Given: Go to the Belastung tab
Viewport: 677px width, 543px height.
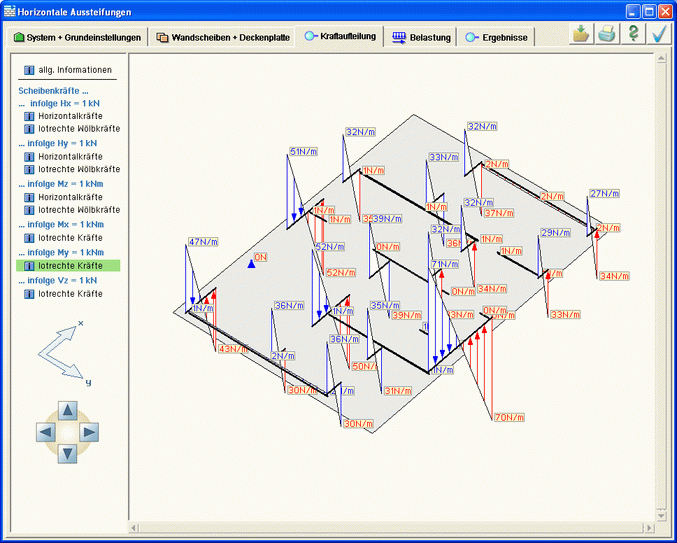Looking at the screenshot, I should click(421, 37).
